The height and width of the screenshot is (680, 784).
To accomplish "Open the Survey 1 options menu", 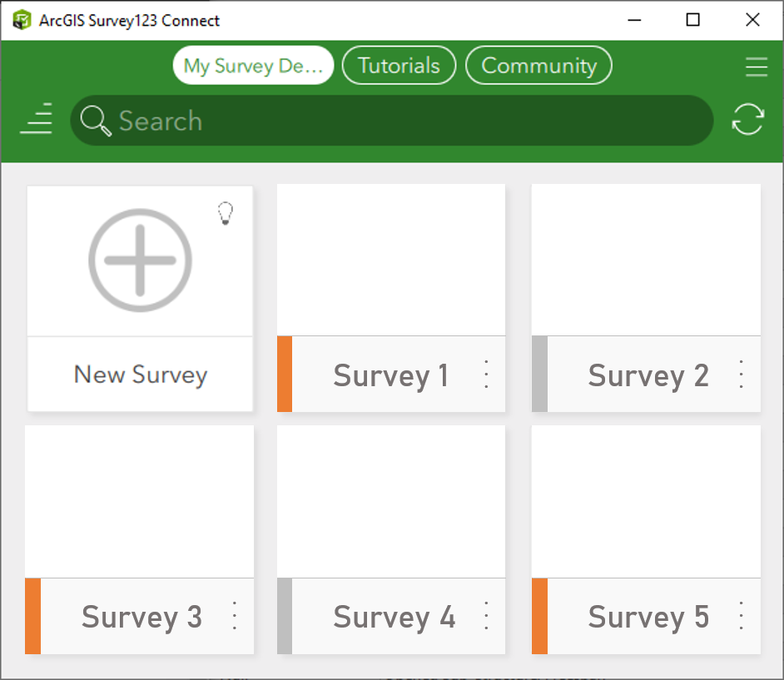I will click(x=486, y=374).
